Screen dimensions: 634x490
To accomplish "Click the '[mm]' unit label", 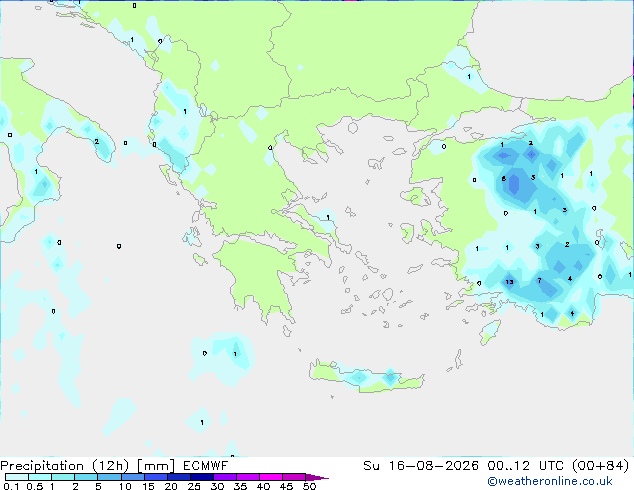I will click(156, 466).
